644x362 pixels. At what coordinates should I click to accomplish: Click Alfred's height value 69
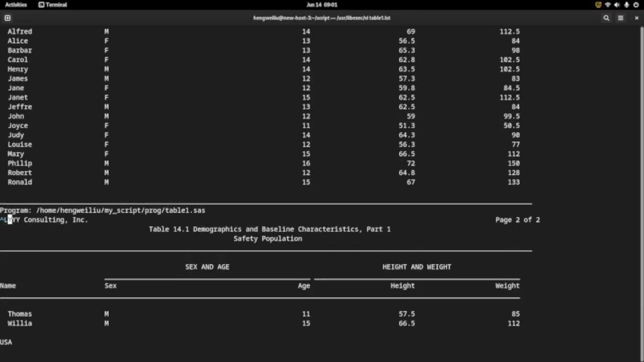(411, 31)
